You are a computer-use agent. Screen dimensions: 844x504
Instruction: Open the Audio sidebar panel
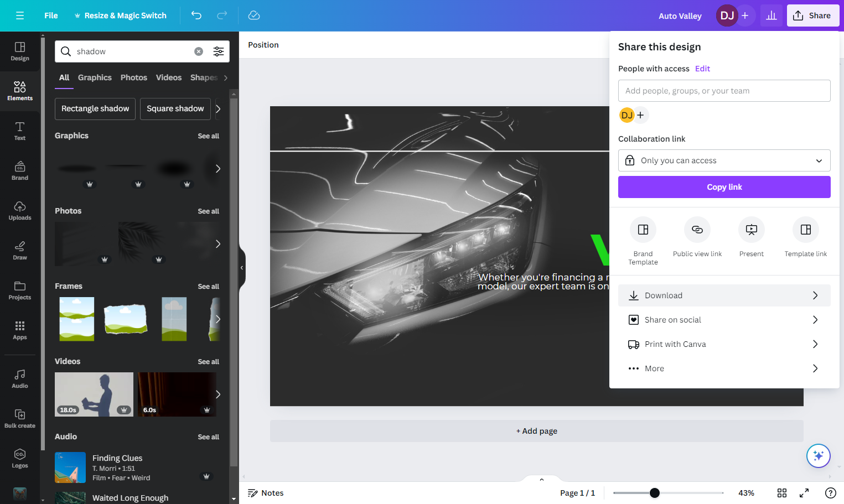[x=20, y=379]
